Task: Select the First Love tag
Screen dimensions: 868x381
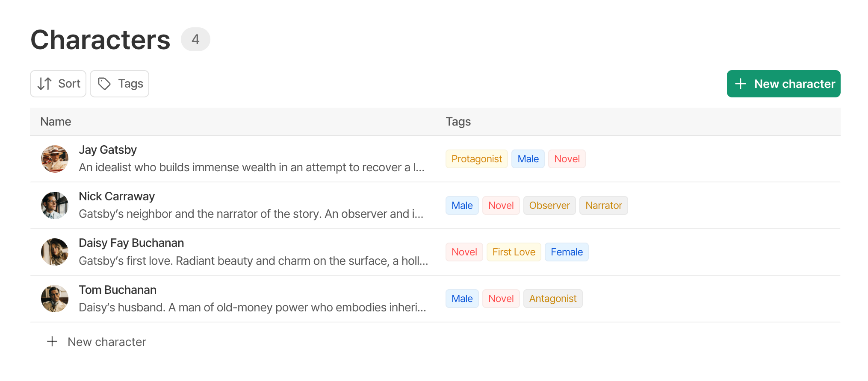Action: tap(514, 252)
